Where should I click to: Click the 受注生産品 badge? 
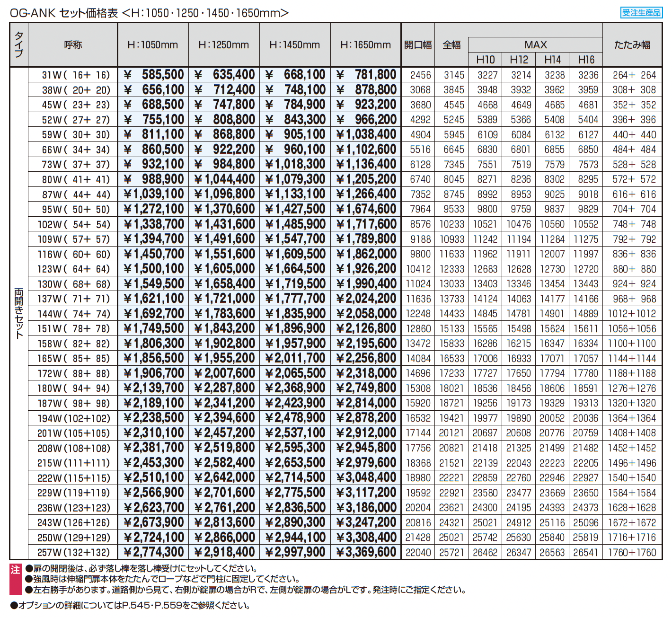(641, 13)
